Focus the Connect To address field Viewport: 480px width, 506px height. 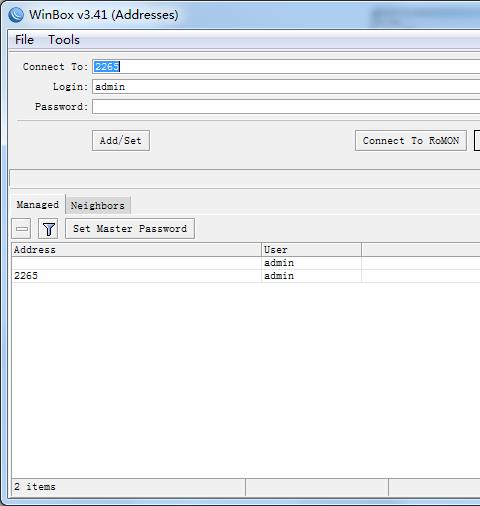(x=286, y=67)
